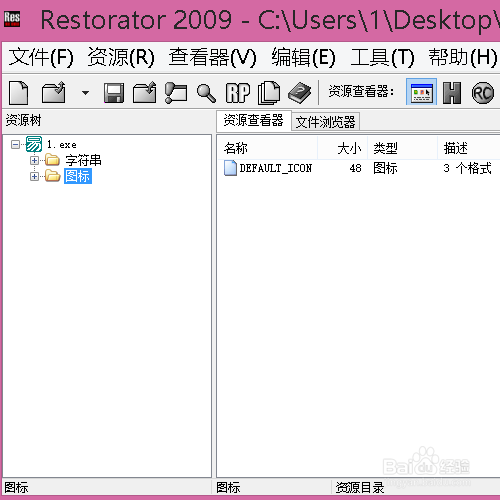Click the 图标 type cell of DEFAULT_ICON

[x=385, y=168]
